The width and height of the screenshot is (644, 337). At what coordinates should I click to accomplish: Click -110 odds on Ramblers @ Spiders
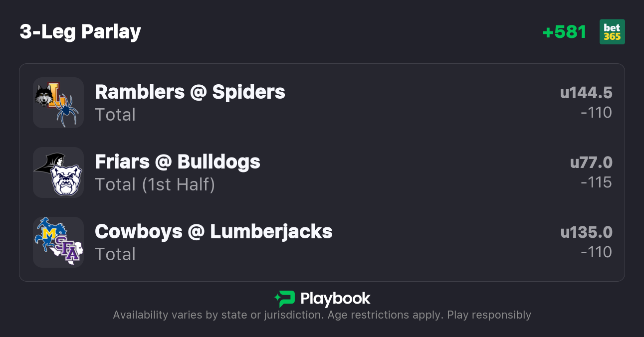click(x=596, y=113)
